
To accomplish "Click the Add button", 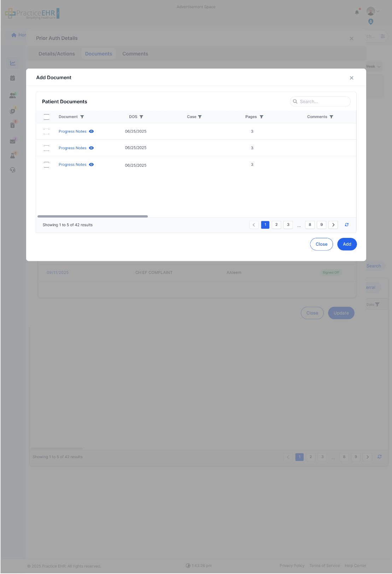I will coord(347,244).
